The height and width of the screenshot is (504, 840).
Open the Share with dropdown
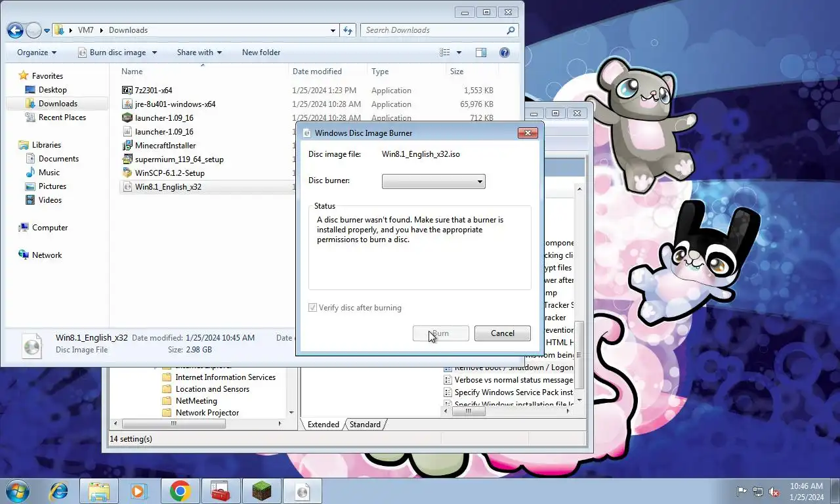pos(199,52)
